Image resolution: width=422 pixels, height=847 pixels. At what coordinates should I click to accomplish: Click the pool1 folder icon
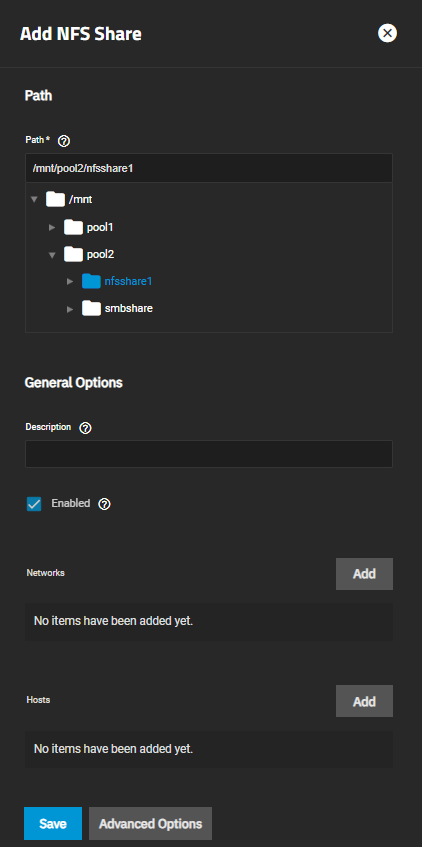pyautogui.click(x=73, y=227)
